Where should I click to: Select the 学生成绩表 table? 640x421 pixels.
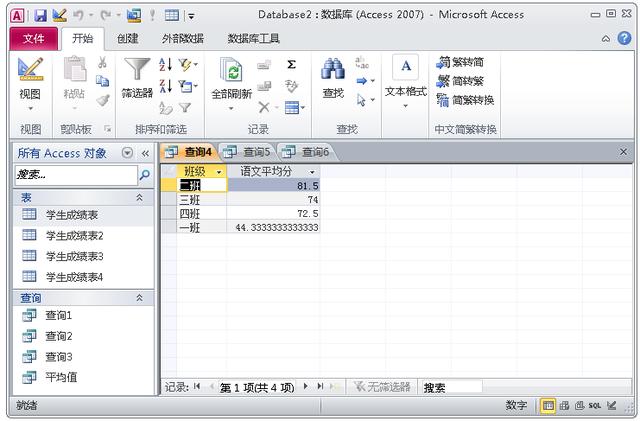click(83, 215)
